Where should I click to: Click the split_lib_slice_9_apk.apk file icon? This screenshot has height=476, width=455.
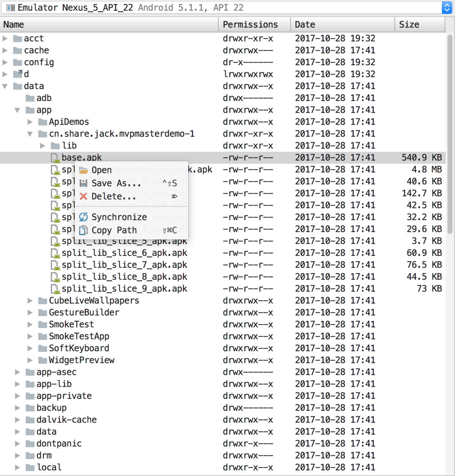[x=55, y=289]
